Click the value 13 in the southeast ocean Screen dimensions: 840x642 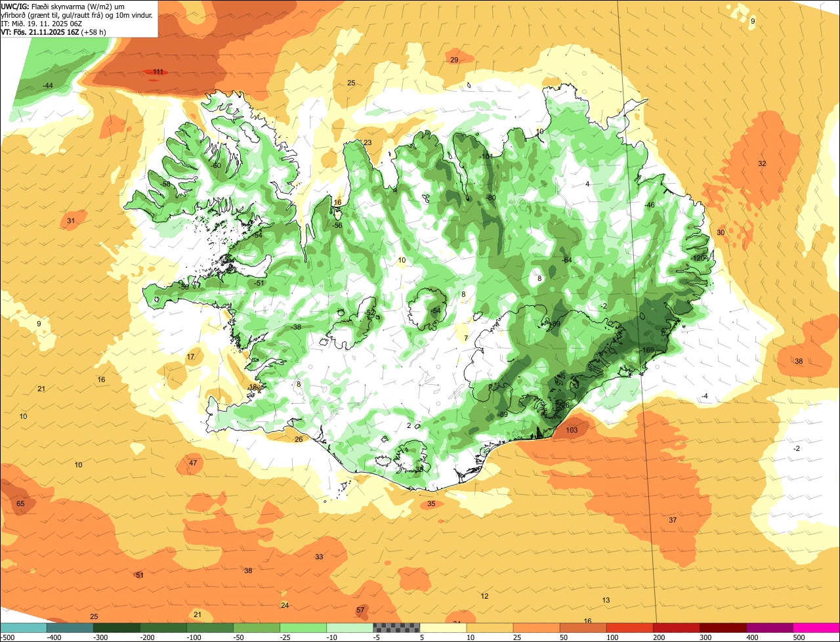pos(606,601)
